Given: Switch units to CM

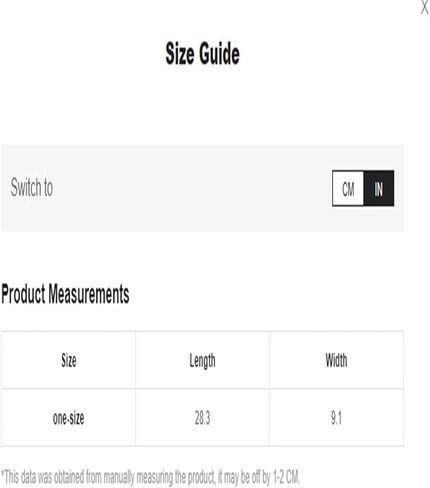Looking at the screenshot, I should point(348,188).
